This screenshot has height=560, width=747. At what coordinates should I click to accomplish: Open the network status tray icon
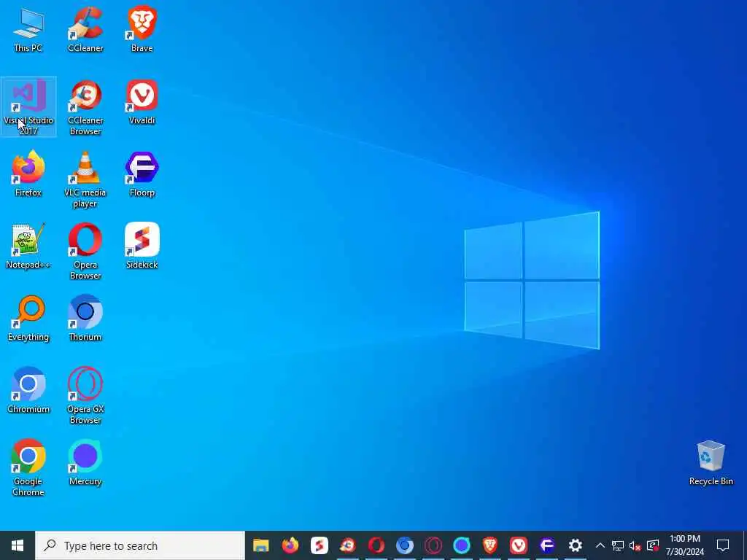[x=618, y=545]
